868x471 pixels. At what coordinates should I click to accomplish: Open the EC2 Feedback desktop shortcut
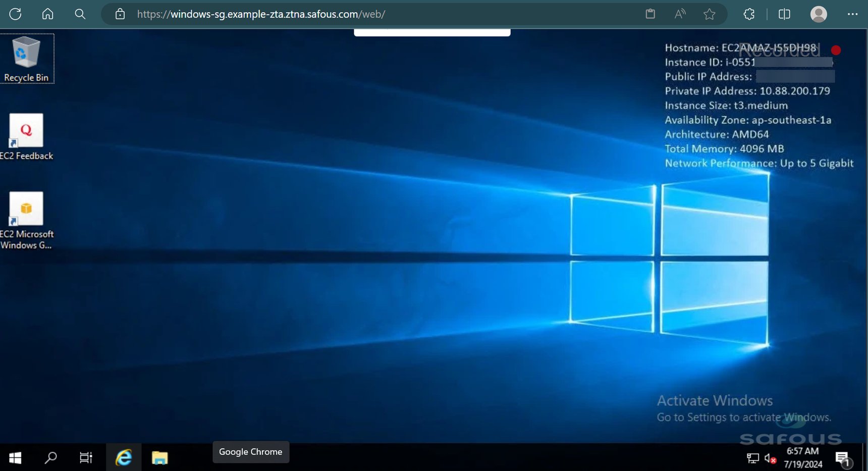click(x=26, y=130)
